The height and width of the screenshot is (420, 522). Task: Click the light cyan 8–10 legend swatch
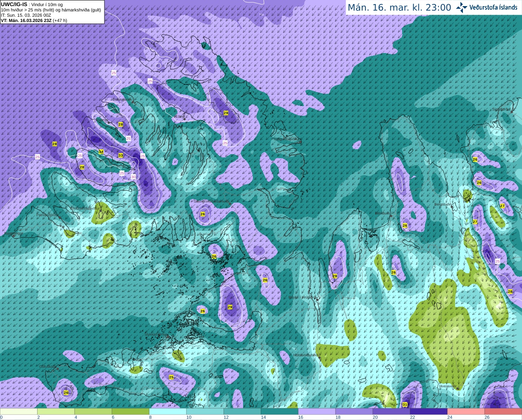point(168,411)
